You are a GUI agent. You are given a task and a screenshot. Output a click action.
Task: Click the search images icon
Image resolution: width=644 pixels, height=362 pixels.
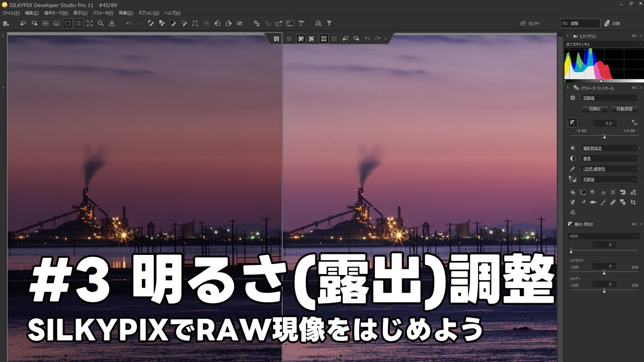tap(318, 23)
